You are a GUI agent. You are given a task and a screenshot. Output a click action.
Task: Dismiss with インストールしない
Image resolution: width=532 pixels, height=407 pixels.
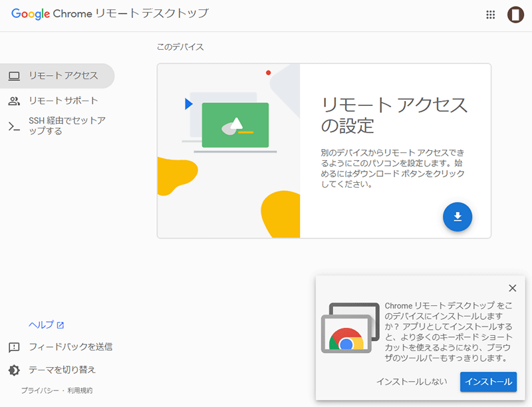412,382
